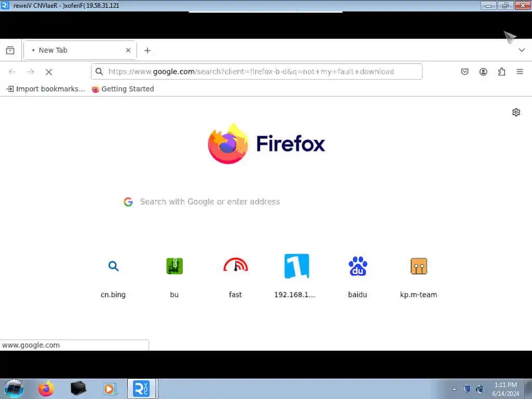Click the Google G icon in search box
This screenshot has height=399, width=532.
click(128, 202)
